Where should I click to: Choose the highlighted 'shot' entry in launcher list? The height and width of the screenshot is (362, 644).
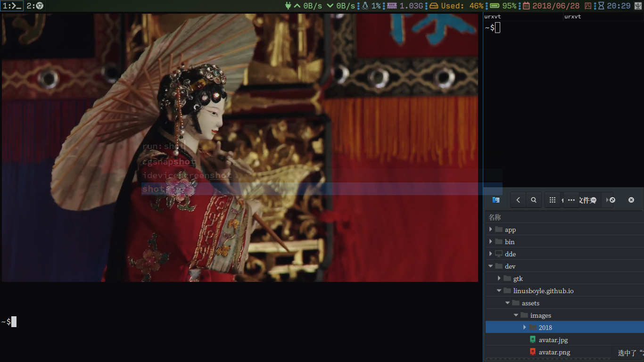pyautogui.click(x=154, y=189)
